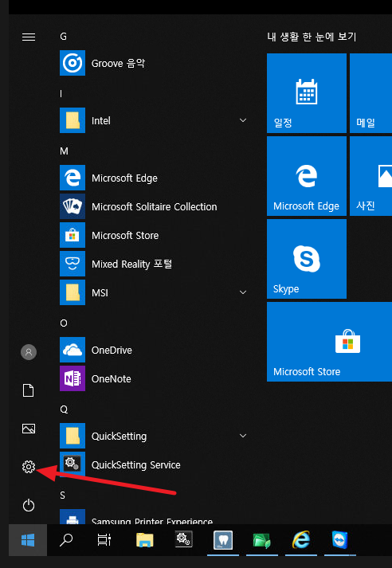Open Microsoft Solitaire Collection entry
The image size is (392, 568).
(153, 206)
